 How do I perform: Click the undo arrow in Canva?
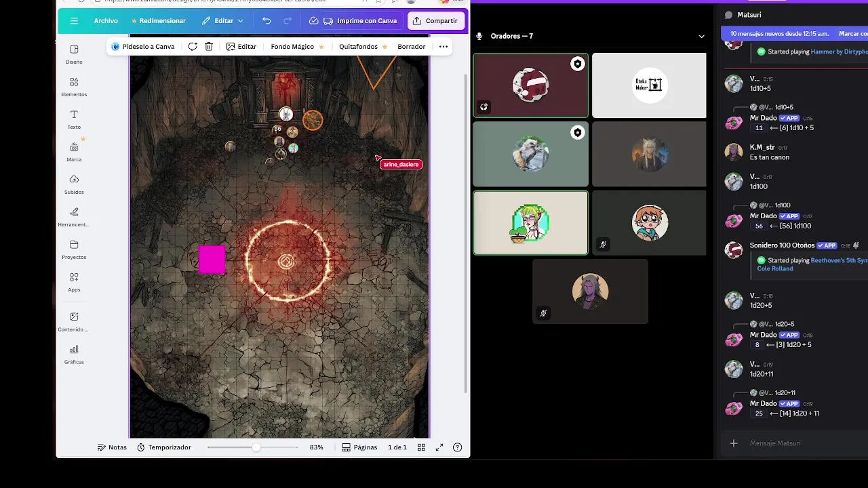click(x=267, y=21)
